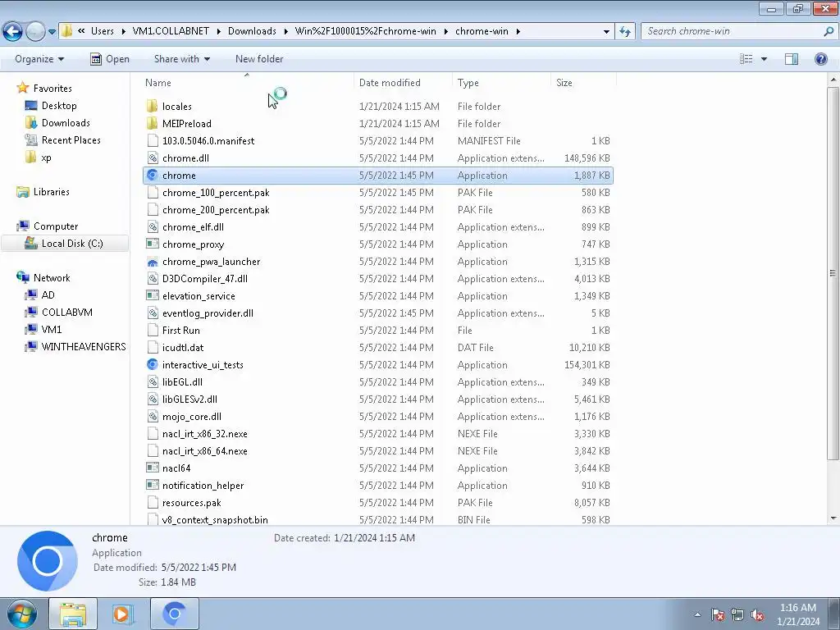The width and height of the screenshot is (840, 630).
Task: Select Recent Places in navigation pane
Action: tap(71, 139)
